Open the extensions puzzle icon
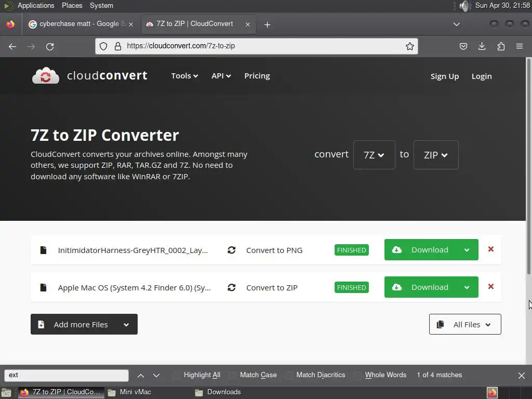The height and width of the screenshot is (399, 532). (501, 46)
